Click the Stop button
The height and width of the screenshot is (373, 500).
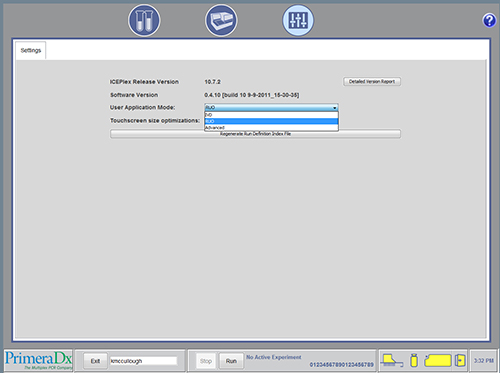click(x=206, y=361)
